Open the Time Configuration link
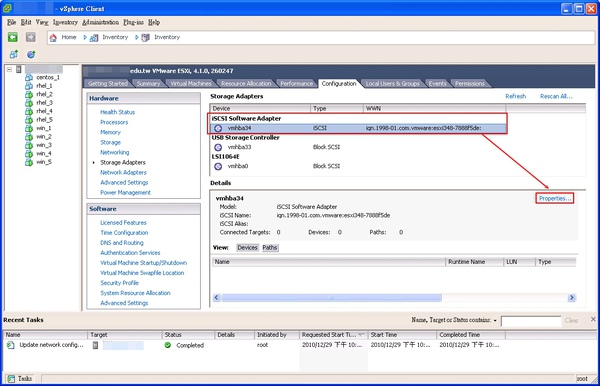 point(124,233)
